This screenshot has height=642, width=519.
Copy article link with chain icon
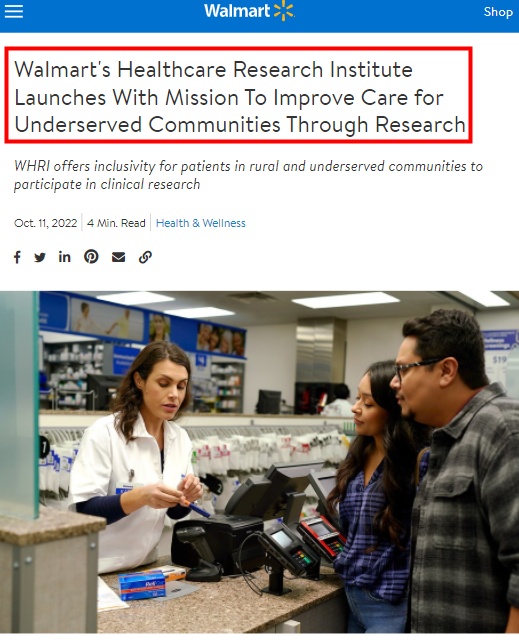[x=145, y=257]
